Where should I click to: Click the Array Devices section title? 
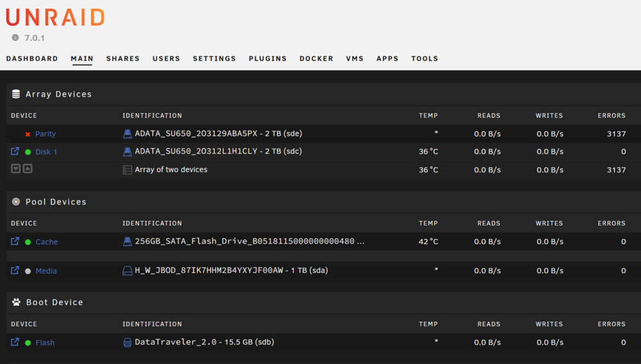coord(59,94)
